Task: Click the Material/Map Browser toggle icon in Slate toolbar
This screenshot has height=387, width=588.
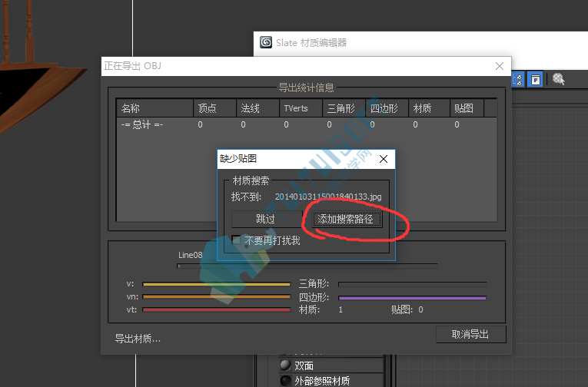Action: pyautogui.click(x=518, y=80)
